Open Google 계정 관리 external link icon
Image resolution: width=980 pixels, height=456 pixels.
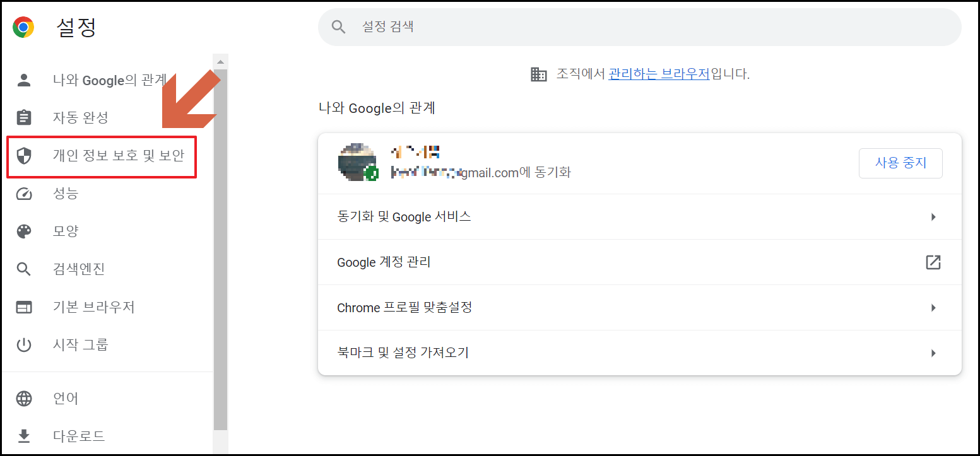[933, 262]
